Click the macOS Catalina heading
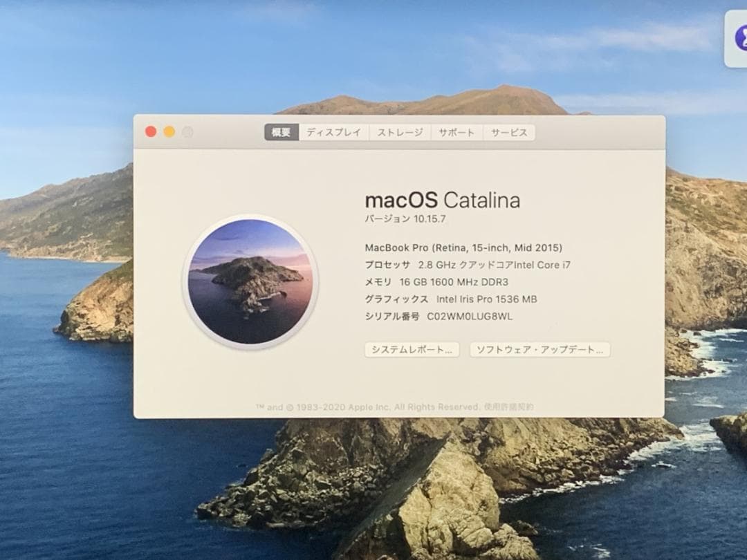The width and height of the screenshot is (747, 560). [443, 200]
